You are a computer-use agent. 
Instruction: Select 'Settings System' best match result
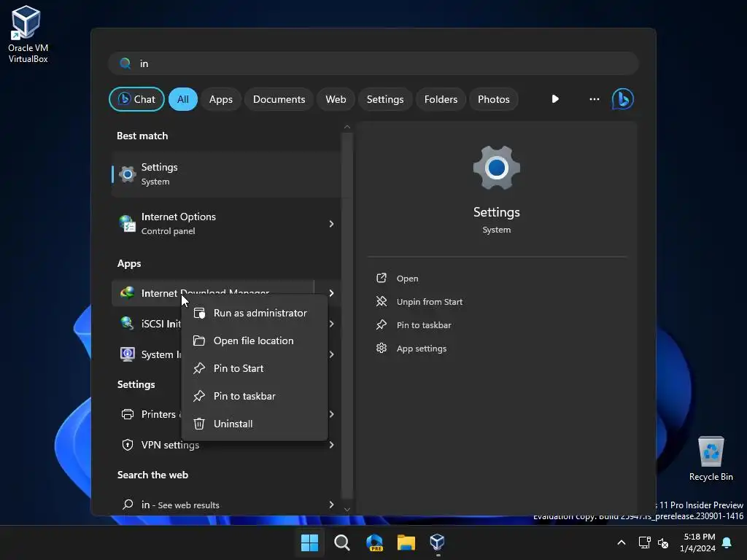click(x=226, y=174)
